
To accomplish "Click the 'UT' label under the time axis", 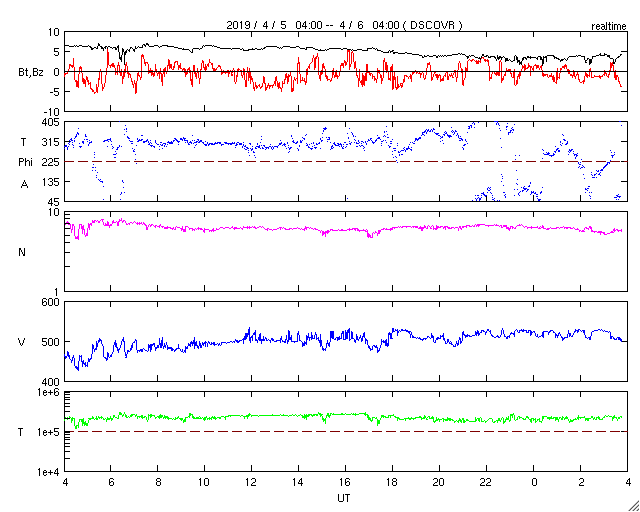I will point(343,498).
